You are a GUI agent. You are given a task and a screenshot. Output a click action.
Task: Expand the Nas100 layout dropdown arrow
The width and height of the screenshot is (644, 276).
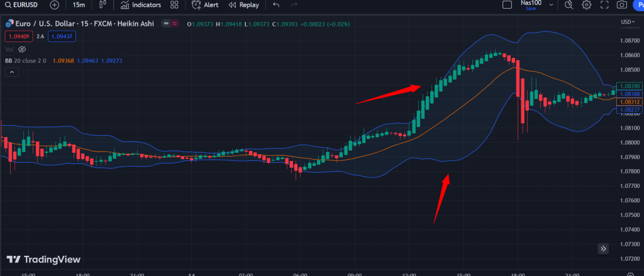pos(552,5)
